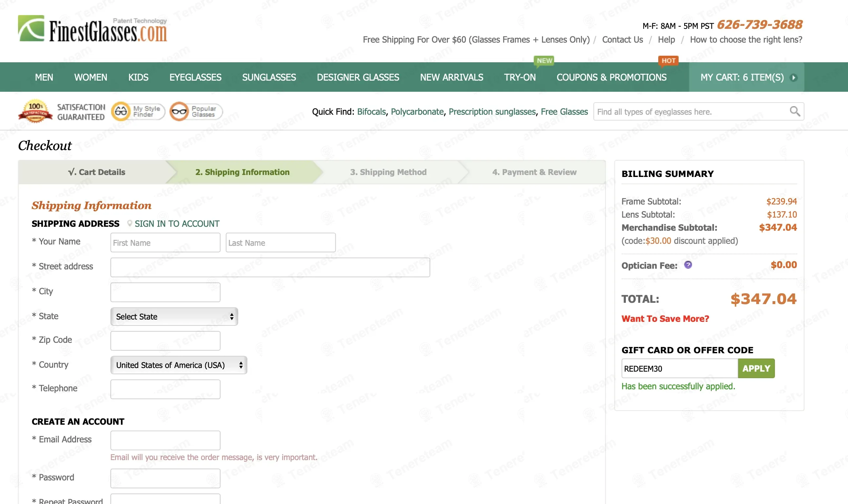Viewport: 848px width, 504px height.
Task: Click the Optician Fee help question icon
Action: click(x=688, y=265)
